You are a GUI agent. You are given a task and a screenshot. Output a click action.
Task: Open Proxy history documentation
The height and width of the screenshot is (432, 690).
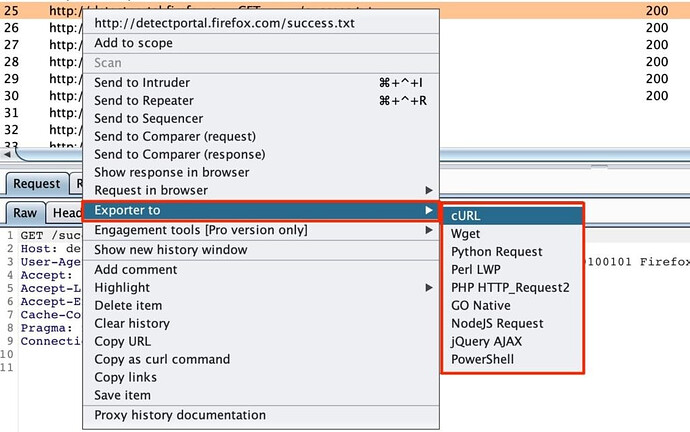click(x=180, y=415)
